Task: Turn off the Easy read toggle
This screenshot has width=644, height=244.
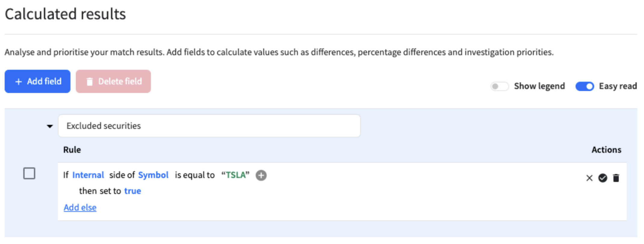Action: tap(584, 86)
